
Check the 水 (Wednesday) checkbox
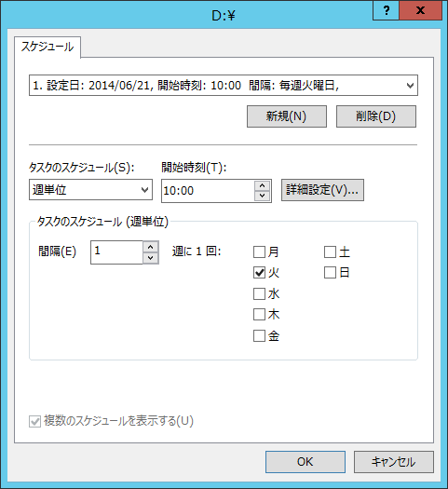point(259,293)
